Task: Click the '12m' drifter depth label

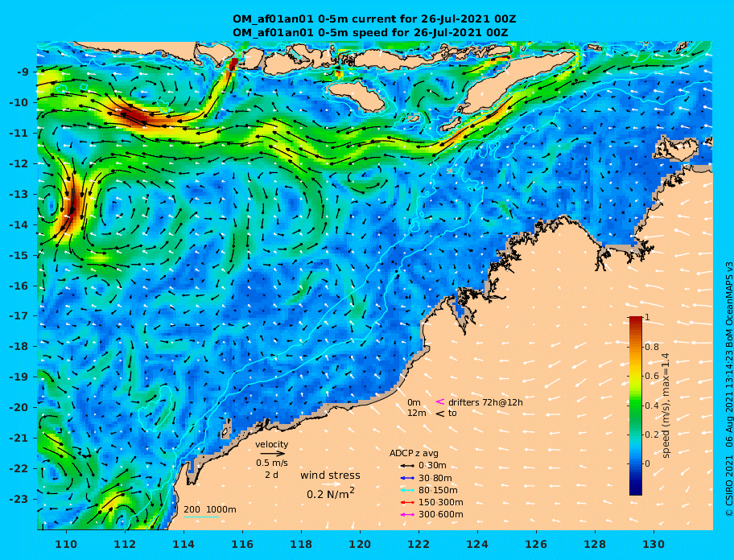Action: [x=417, y=414]
